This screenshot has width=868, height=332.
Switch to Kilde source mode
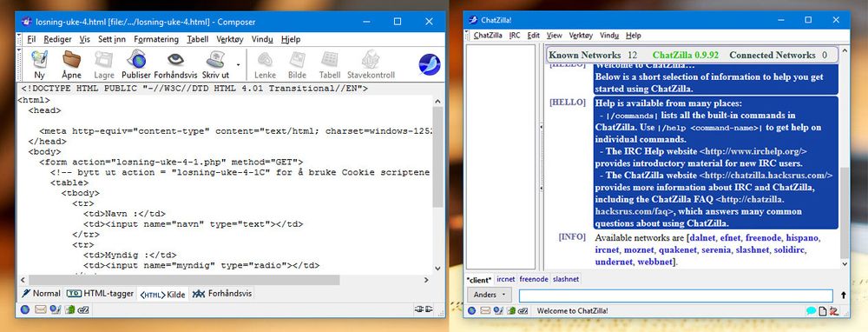coord(162,295)
